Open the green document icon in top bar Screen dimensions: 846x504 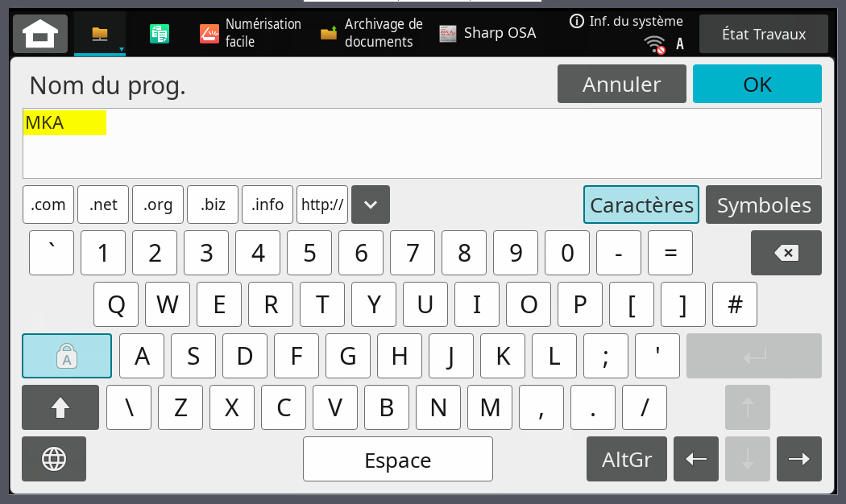(160, 34)
